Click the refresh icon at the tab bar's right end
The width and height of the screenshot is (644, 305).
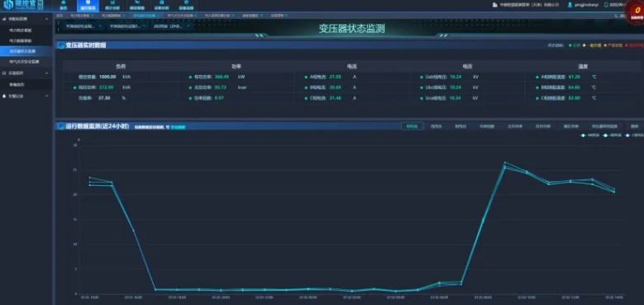coord(616,16)
